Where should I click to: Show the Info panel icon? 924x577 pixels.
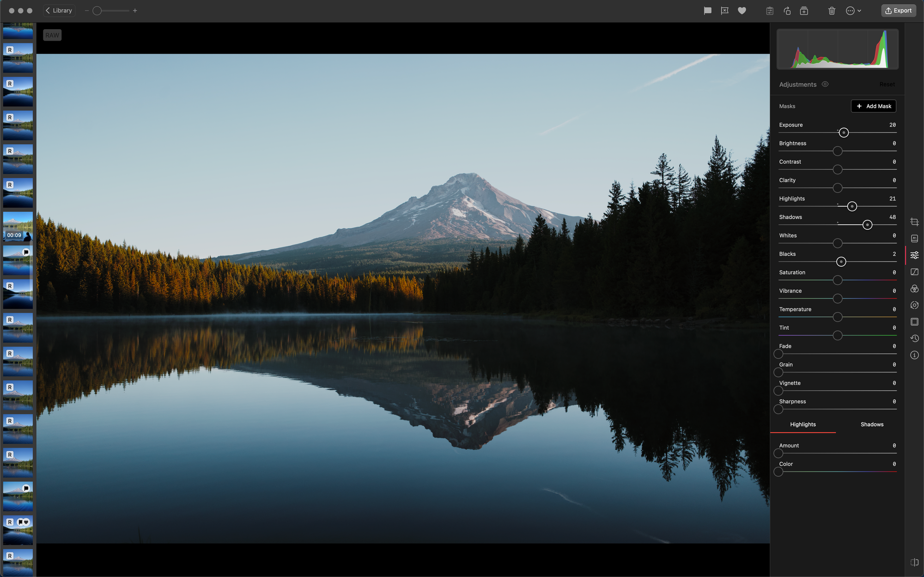[x=914, y=355]
